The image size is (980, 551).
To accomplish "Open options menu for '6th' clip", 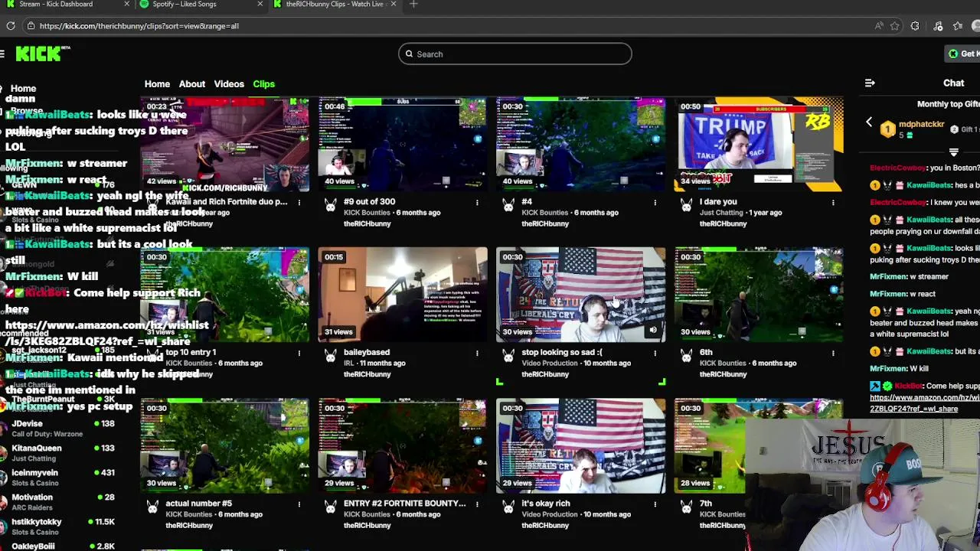I will point(833,354).
